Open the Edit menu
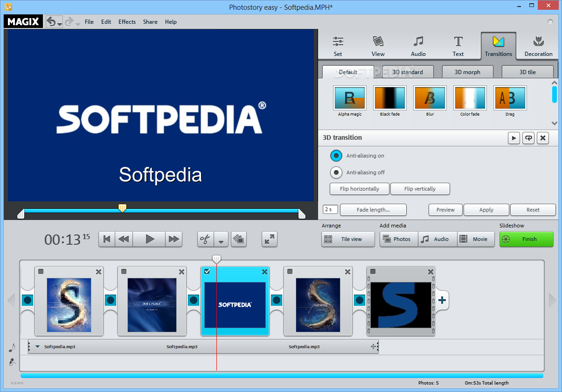The height and width of the screenshot is (392, 562). (106, 22)
